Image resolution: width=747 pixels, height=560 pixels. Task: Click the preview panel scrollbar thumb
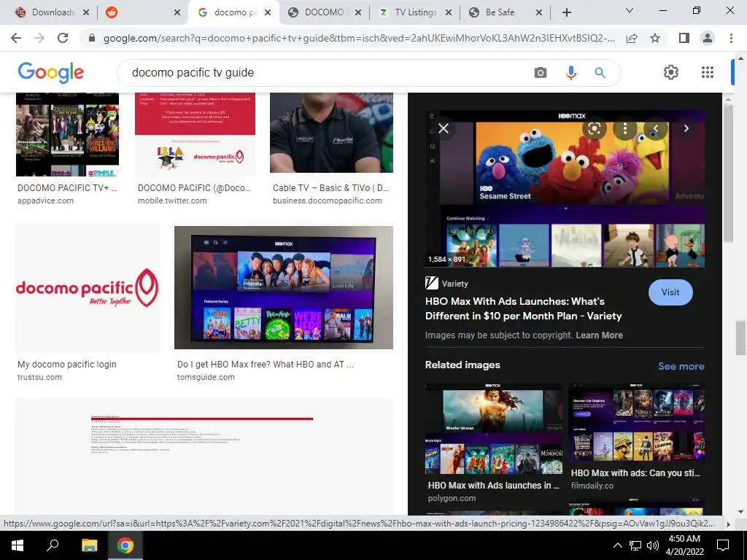pos(728,174)
